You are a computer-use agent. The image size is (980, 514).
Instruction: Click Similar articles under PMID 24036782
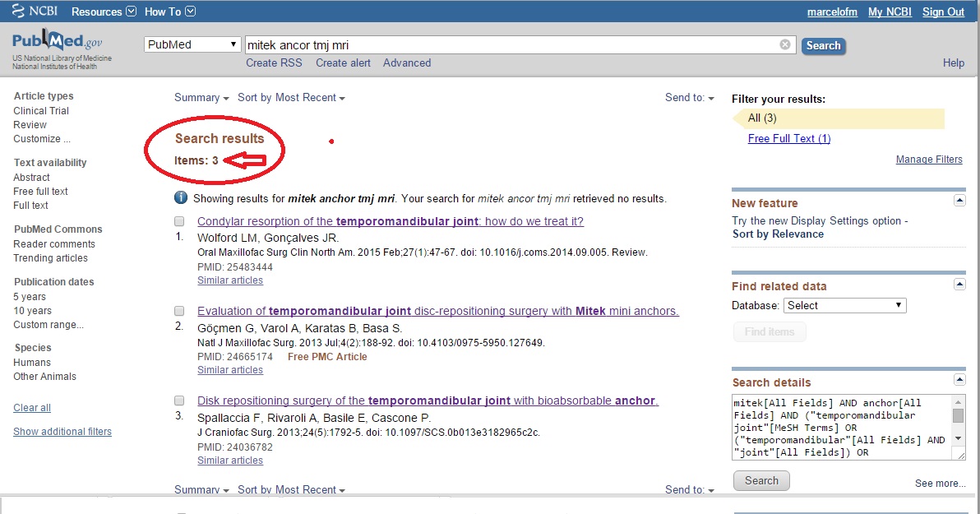[230, 461]
